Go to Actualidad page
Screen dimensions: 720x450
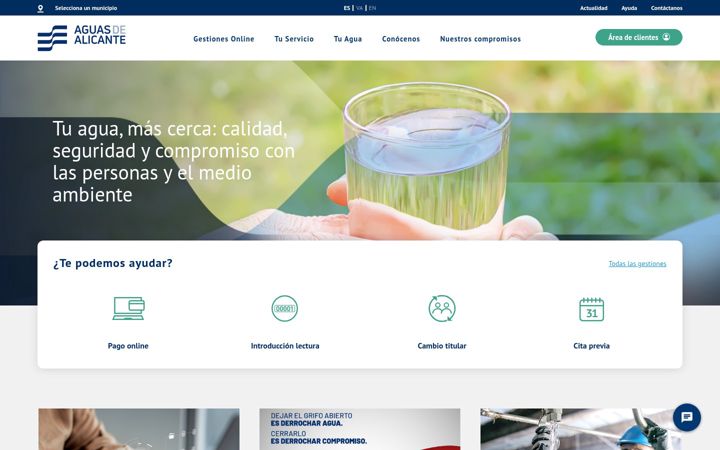point(593,8)
